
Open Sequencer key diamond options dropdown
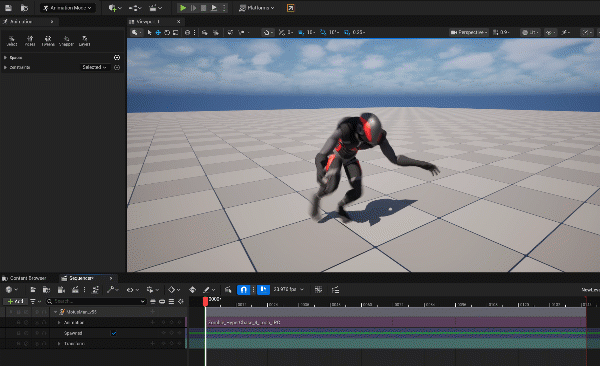174,289
